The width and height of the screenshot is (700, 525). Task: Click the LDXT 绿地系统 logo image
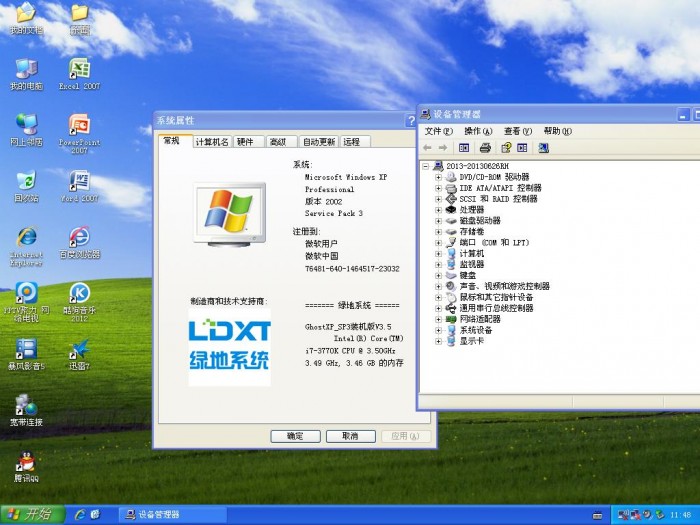click(x=229, y=347)
